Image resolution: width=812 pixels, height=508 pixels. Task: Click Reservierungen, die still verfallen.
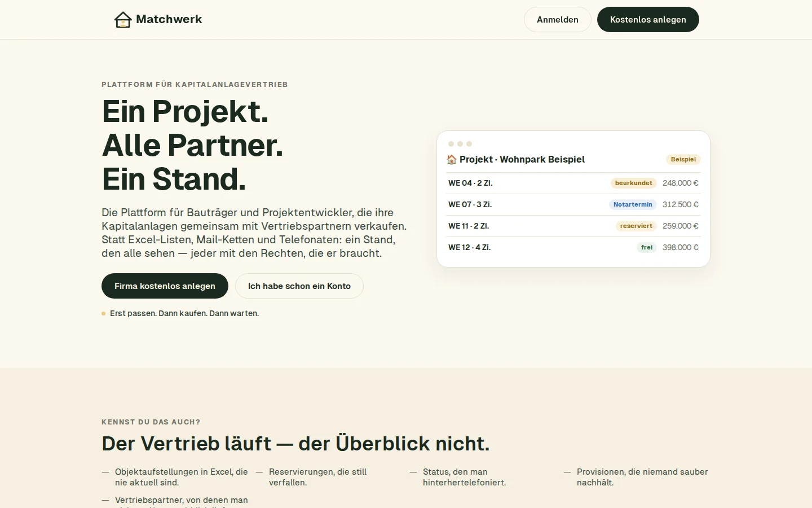[x=317, y=477]
